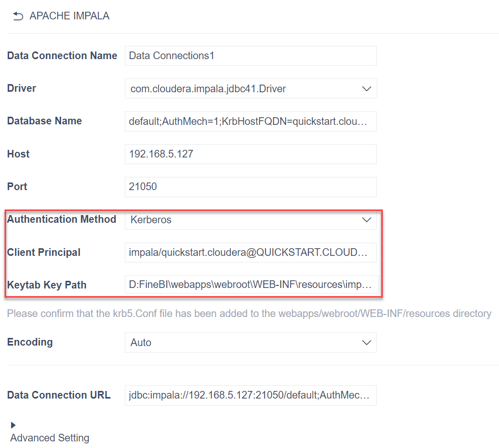The width and height of the screenshot is (499, 448).
Task: Click the Data Connection Name field
Action: click(250, 56)
